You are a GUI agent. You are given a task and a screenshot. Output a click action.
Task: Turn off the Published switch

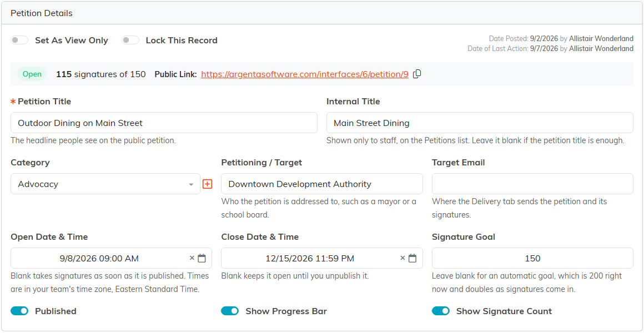pos(19,311)
